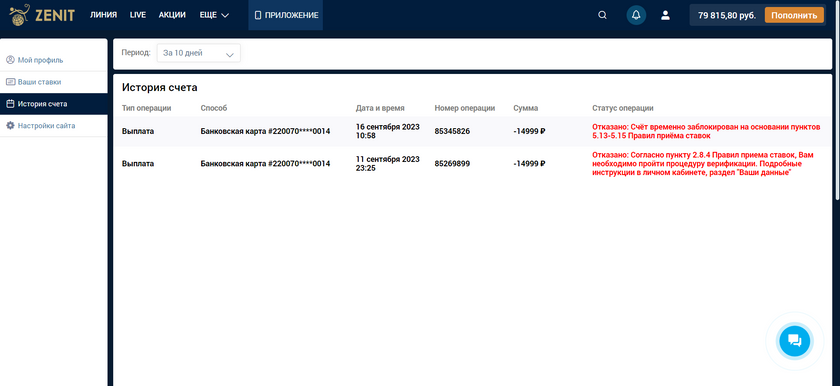This screenshot has height=386, width=840.
Task: Click the Zenit logo
Action: click(42, 15)
